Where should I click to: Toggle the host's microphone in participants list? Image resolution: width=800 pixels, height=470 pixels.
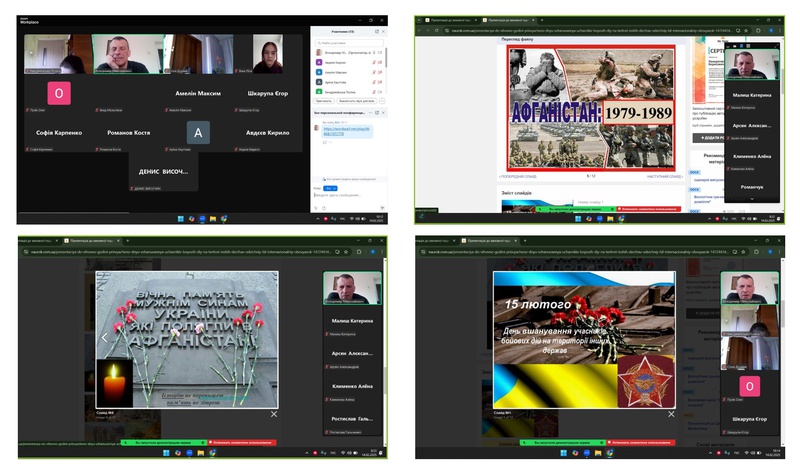(374, 52)
